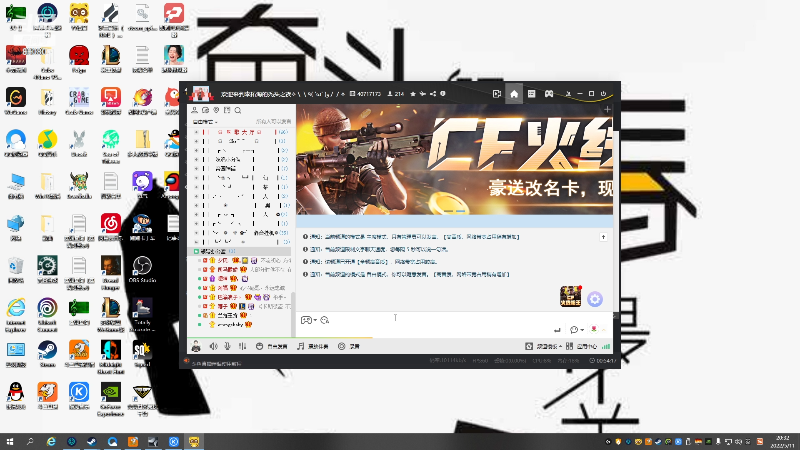Image resolution: width=800 pixels, height=450 pixels.
Task: Open the CF game thumbnail in chat area
Action: click(570, 296)
